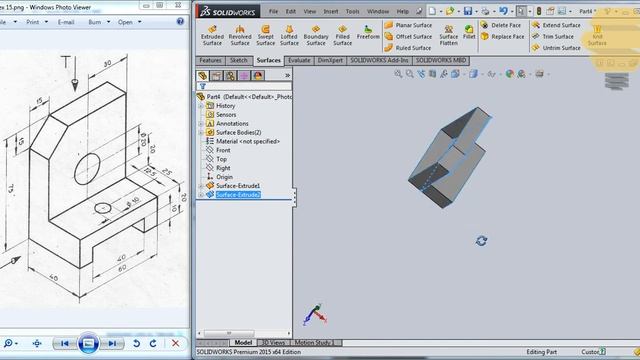Undo the last action in SolidWorks

[503, 11]
